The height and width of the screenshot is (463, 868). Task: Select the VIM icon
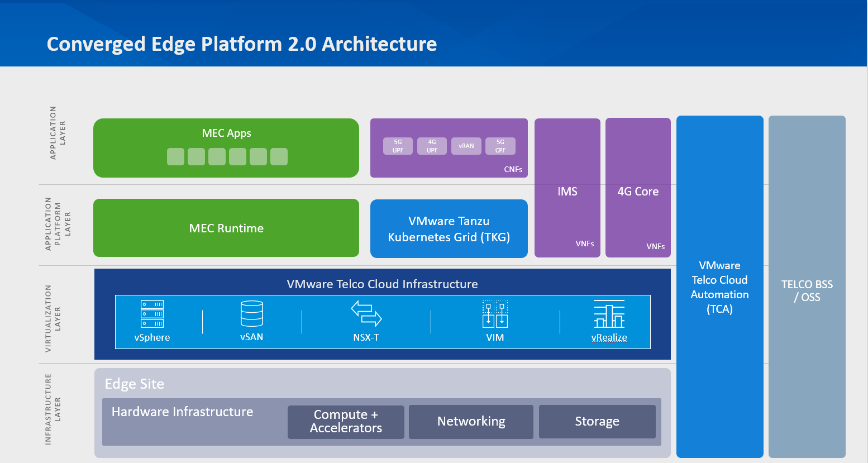coord(495,314)
